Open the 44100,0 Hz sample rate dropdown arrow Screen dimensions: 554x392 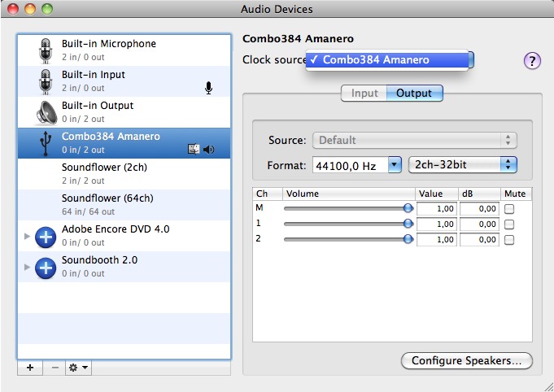coord(395,164)
